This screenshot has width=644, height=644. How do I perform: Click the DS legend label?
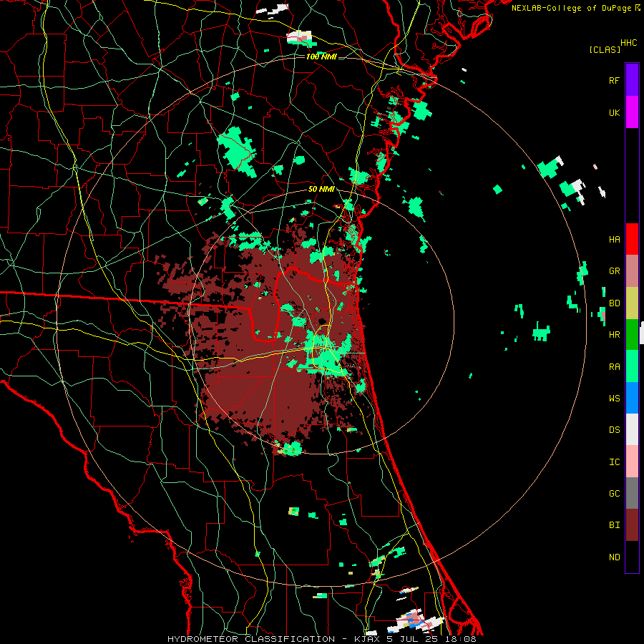tap(614, 429)
